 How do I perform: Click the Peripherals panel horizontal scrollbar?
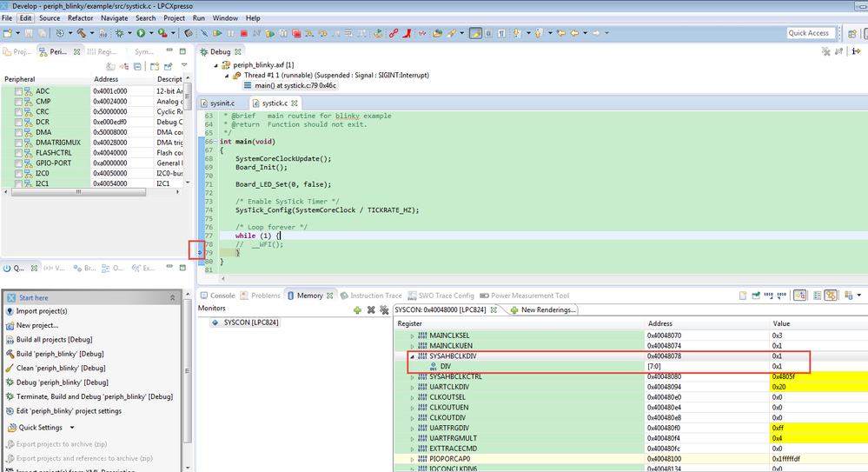(78, 192)
